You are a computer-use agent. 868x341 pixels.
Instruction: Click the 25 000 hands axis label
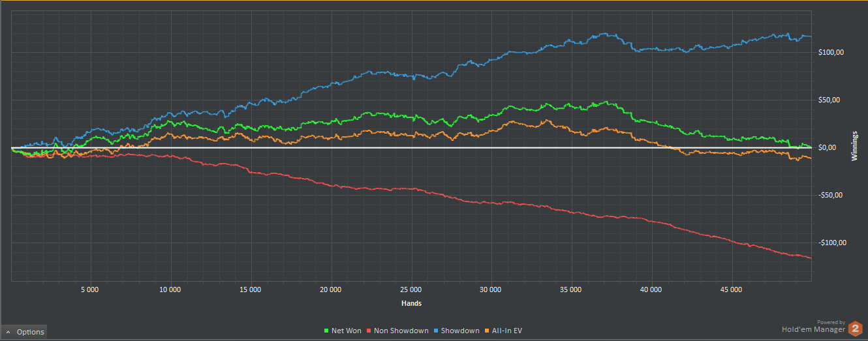(411, 289)
